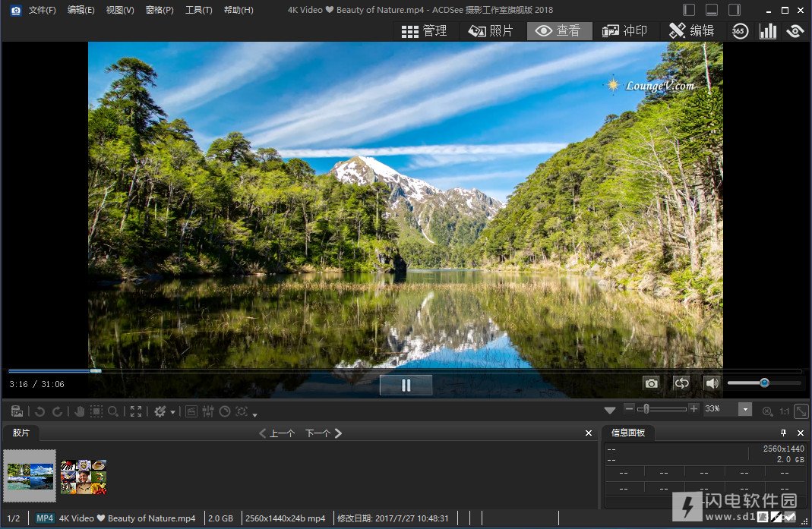
Task: Pause the video playback
Action: [x=406, y=385]
